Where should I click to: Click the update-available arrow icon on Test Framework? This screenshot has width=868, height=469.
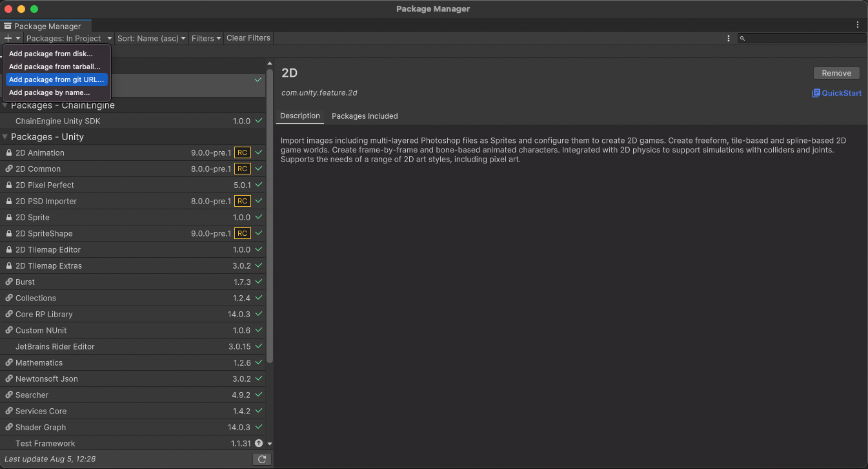point(259,444)
